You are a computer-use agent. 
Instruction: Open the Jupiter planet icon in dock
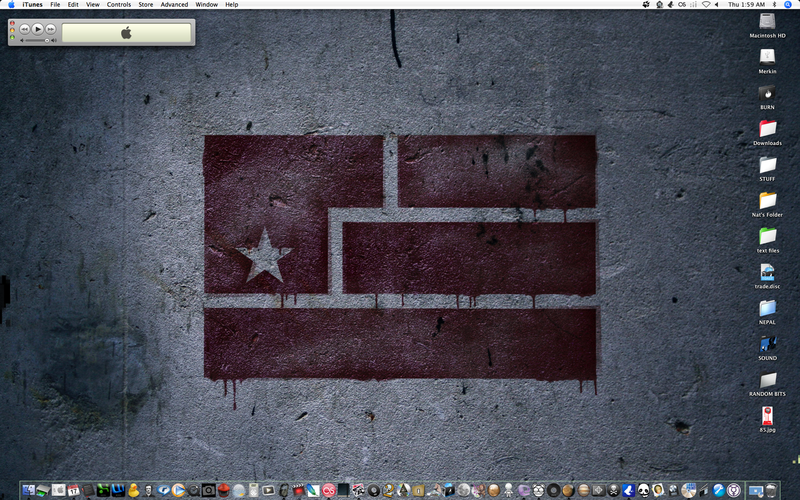583,490
